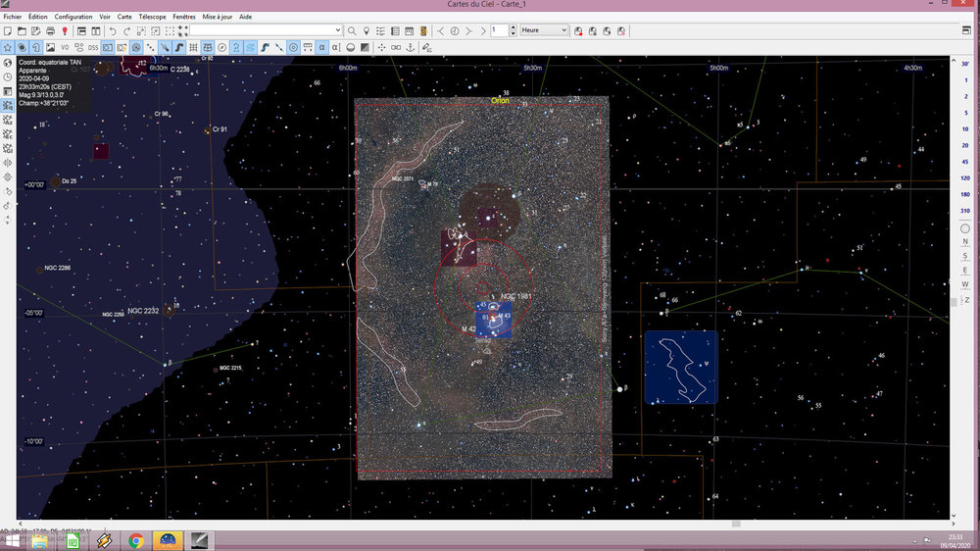Set field of view to 310 degrees
The image size is (980, 551).
[x=965, y=211]
